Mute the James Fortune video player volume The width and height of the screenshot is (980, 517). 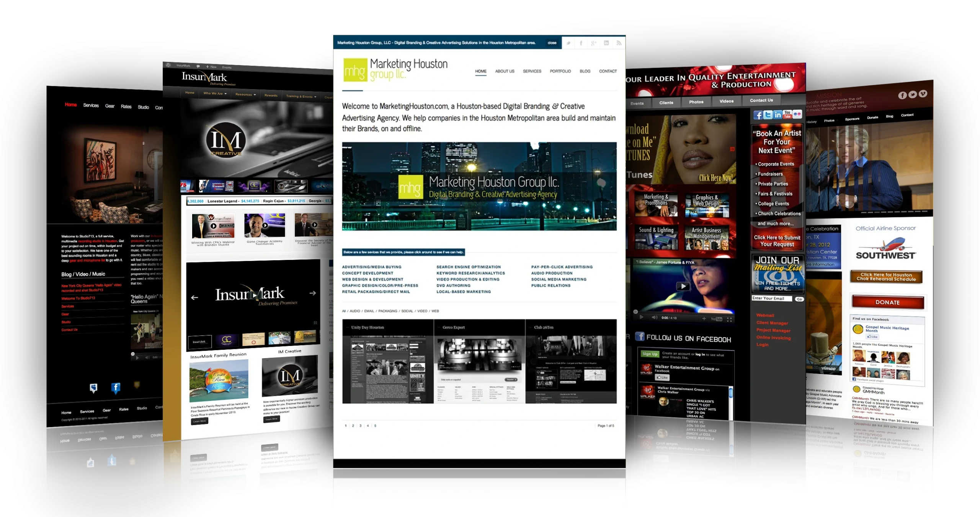[654, 317]
